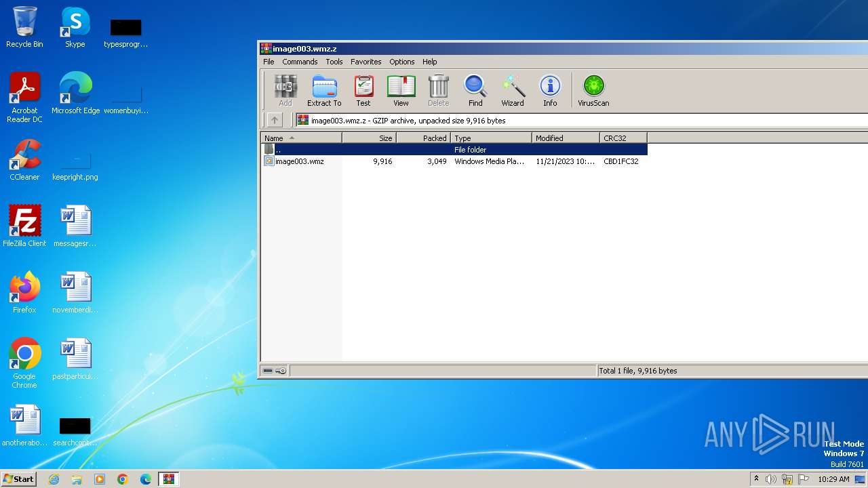Open the Skype desktop shortcut
Image resolution: width=868 pixels, height=488 pixels.
[x=75, y=27]
